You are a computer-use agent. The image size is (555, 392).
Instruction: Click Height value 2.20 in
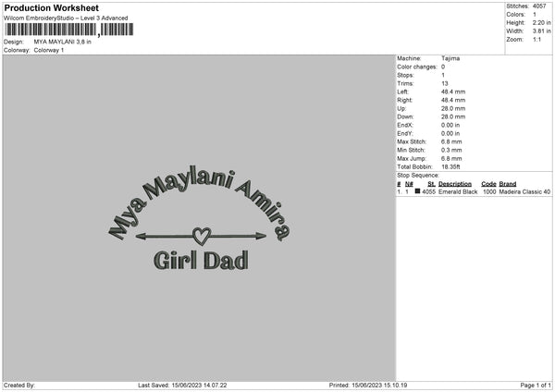(x=541, y=22)
